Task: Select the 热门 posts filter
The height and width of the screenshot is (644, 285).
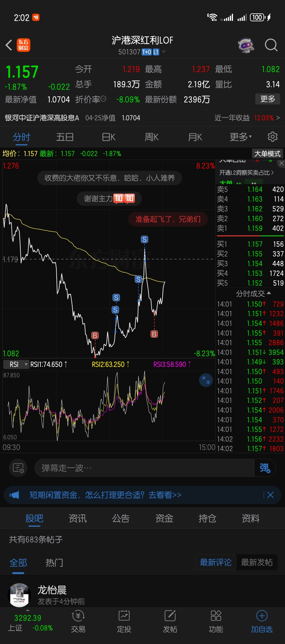Action: point(54,563)
